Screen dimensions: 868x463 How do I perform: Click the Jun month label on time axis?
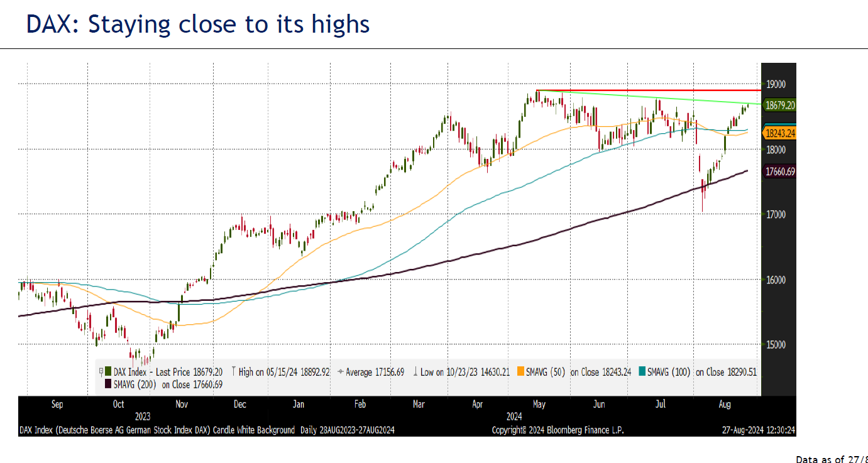599,405
